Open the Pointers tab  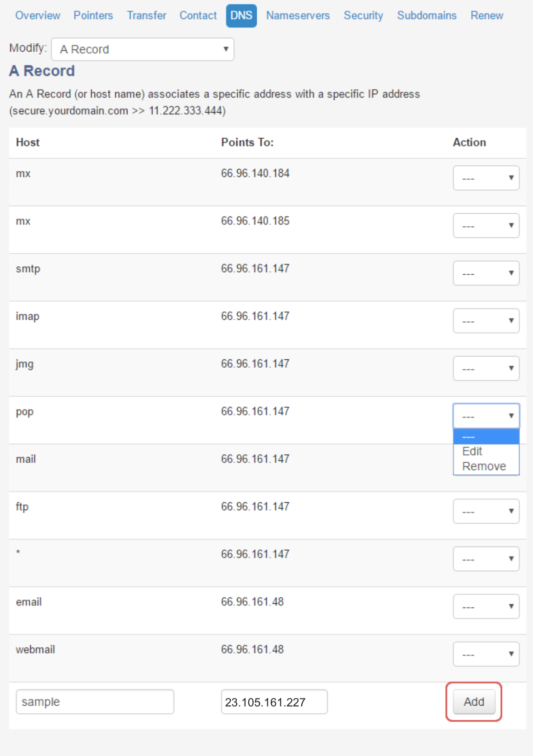click(93, 15)
